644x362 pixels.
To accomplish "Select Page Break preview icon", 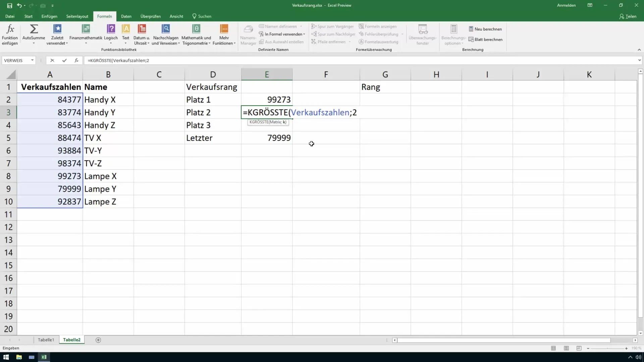I will pos(579,349).
